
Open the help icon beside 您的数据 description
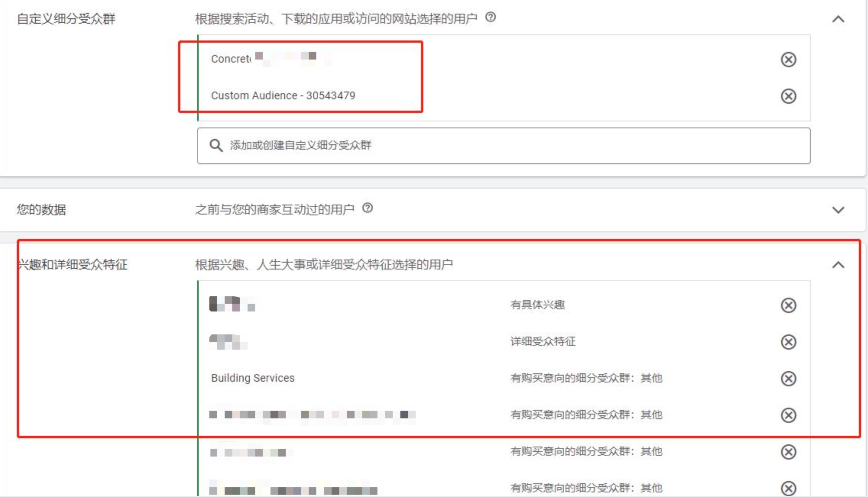coord(368,208)
